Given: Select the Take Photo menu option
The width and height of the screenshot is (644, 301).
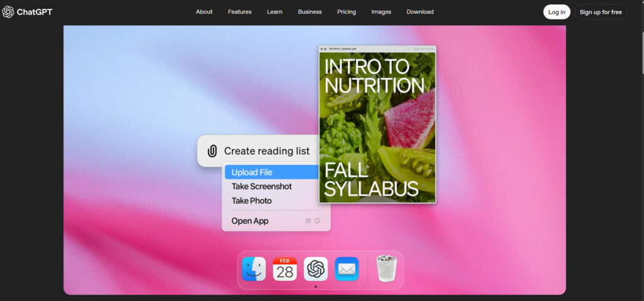Looking at the screenshot, I should pyautogui.click(x=252, y=201).
